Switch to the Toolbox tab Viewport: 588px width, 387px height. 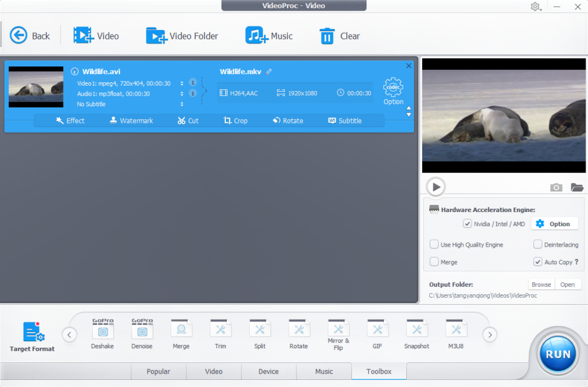pos(379,371)
